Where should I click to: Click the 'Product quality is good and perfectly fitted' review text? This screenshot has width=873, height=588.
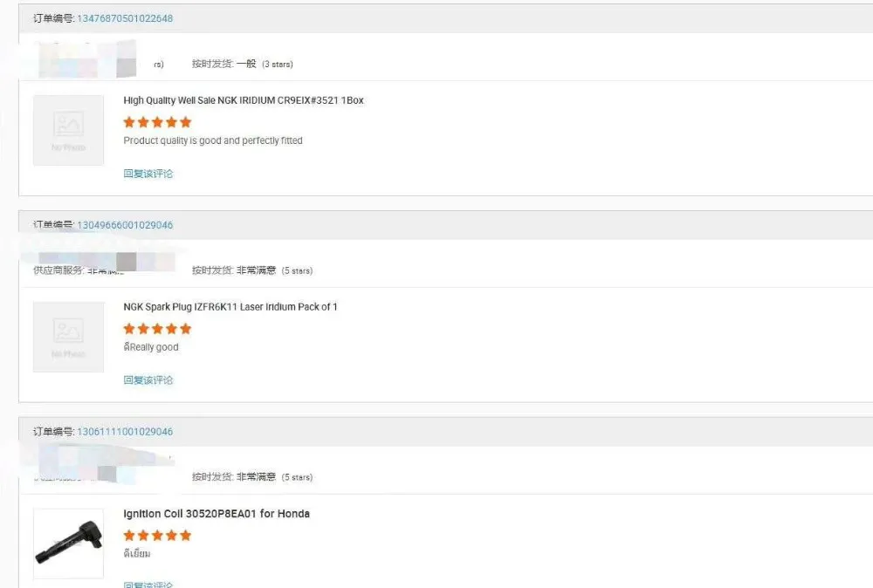[213, 140]
